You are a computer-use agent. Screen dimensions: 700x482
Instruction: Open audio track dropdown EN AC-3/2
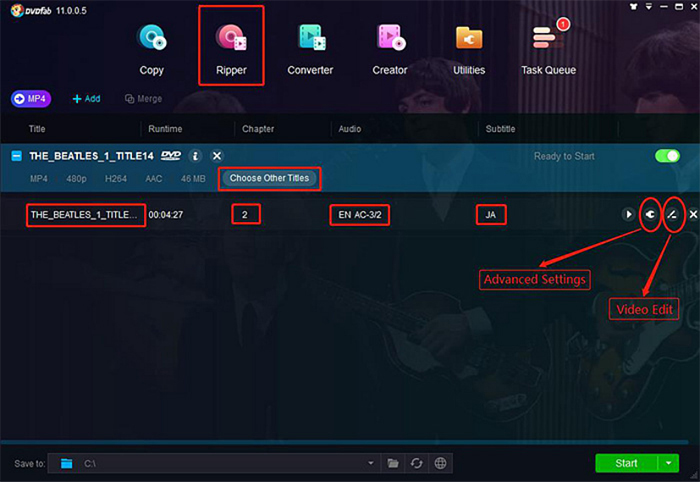tap(359, 215)
